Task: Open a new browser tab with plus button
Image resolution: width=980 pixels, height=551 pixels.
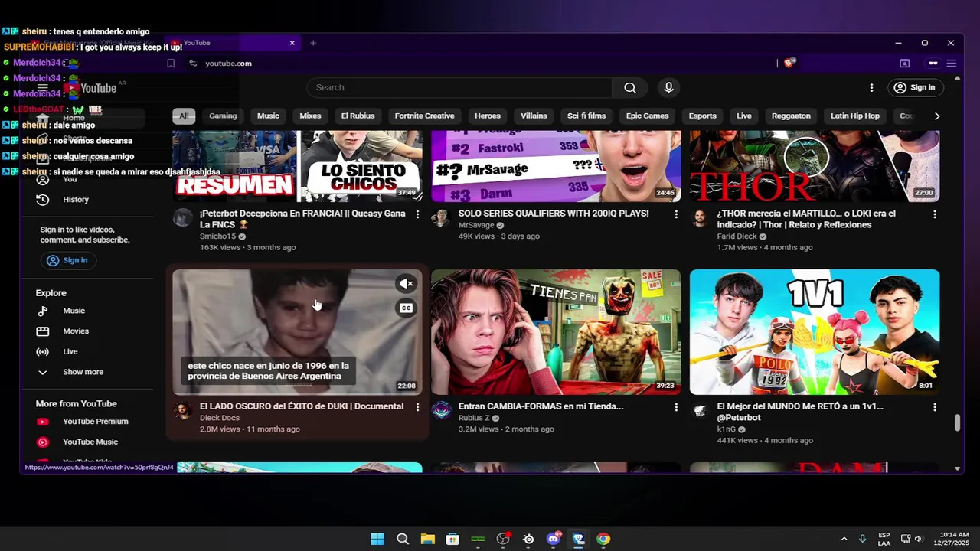Action: (x=313, y=43)
